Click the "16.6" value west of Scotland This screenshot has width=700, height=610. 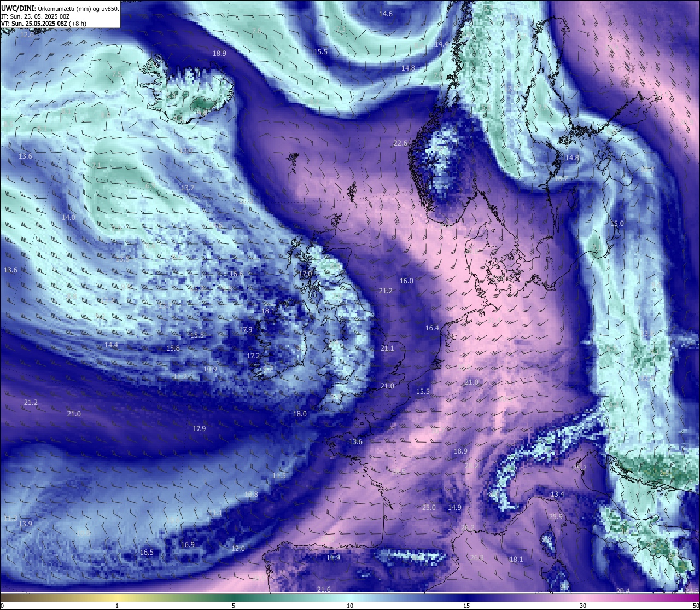coord(236,274)
